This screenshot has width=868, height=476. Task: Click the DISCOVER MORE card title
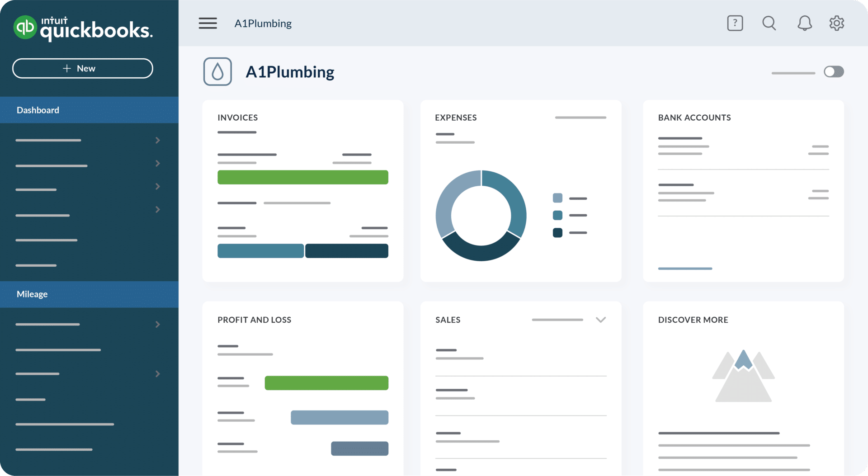[693, 320]
